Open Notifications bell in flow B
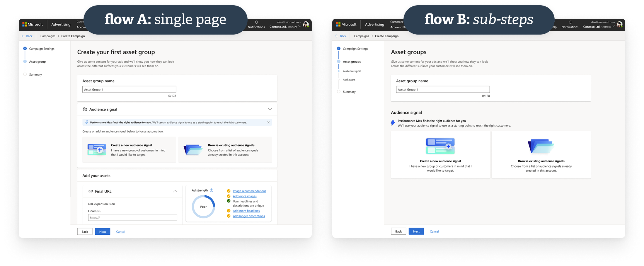Viewport: 644px width, 266px height. point(570,22)
